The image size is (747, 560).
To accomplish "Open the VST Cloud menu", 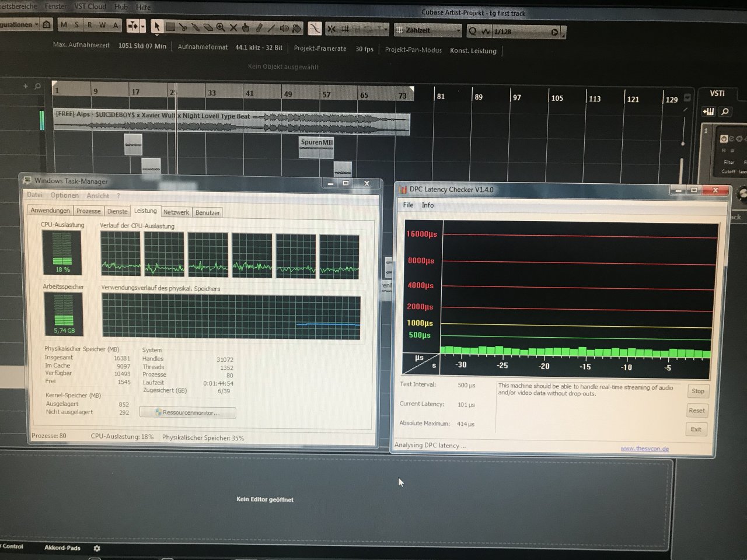I will click(x=90, y=6).
